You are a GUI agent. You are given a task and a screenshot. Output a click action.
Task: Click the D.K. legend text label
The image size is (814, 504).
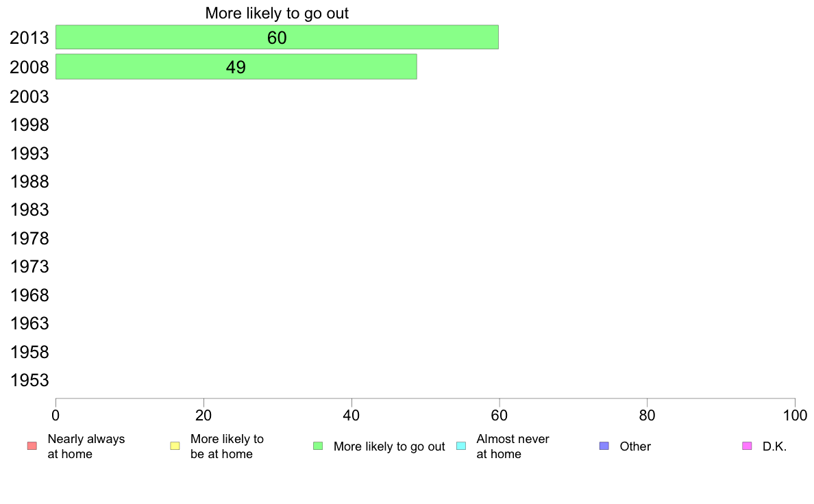pos(774,446)
